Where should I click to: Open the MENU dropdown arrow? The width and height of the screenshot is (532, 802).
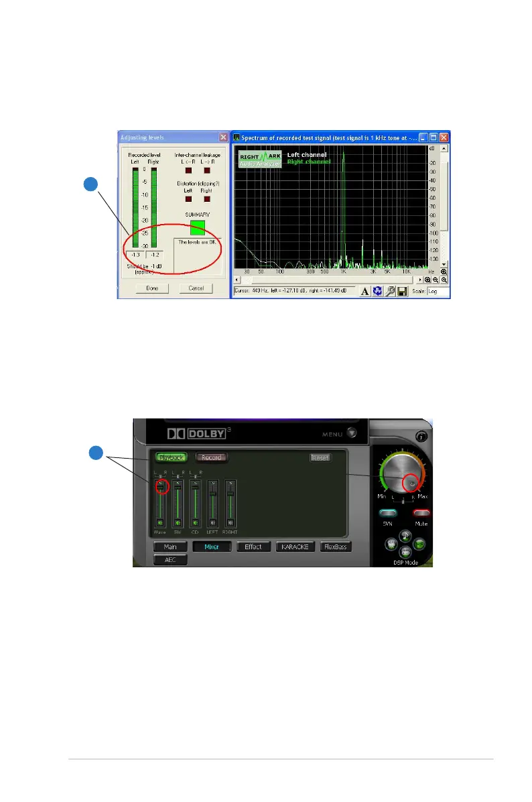tap(352, 433)
